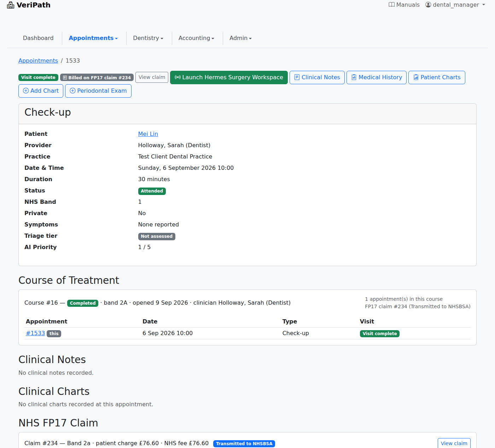Open the Clinical Notes button

tap(317, 77)
